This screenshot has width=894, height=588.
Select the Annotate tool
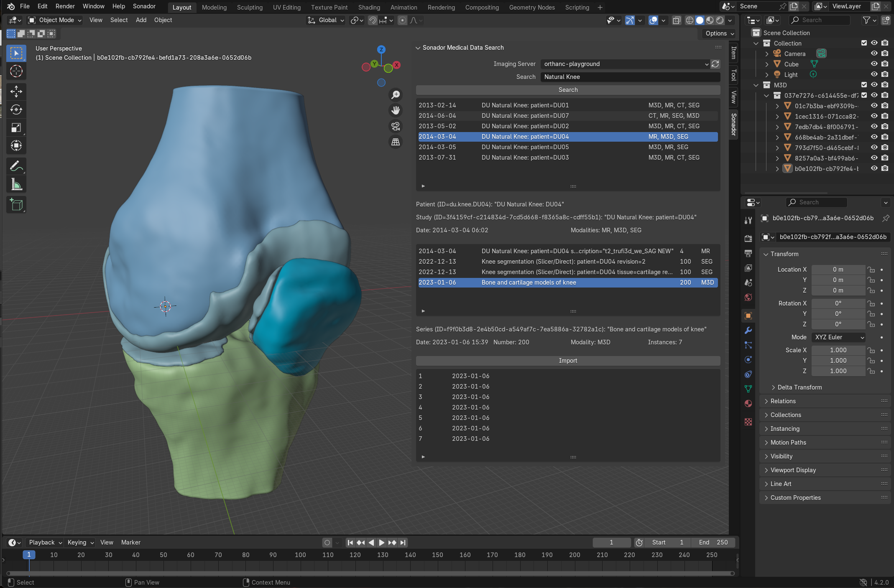tap(16, 166)
